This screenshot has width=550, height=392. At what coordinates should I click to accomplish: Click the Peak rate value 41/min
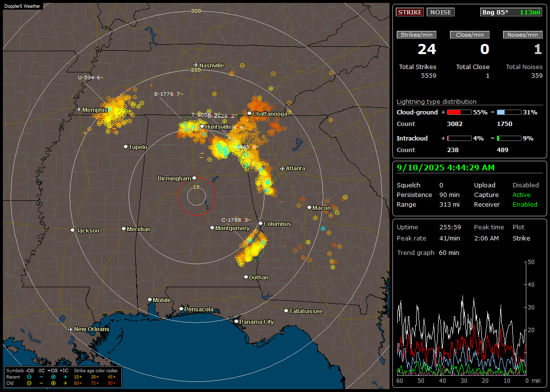pos(450,238)
